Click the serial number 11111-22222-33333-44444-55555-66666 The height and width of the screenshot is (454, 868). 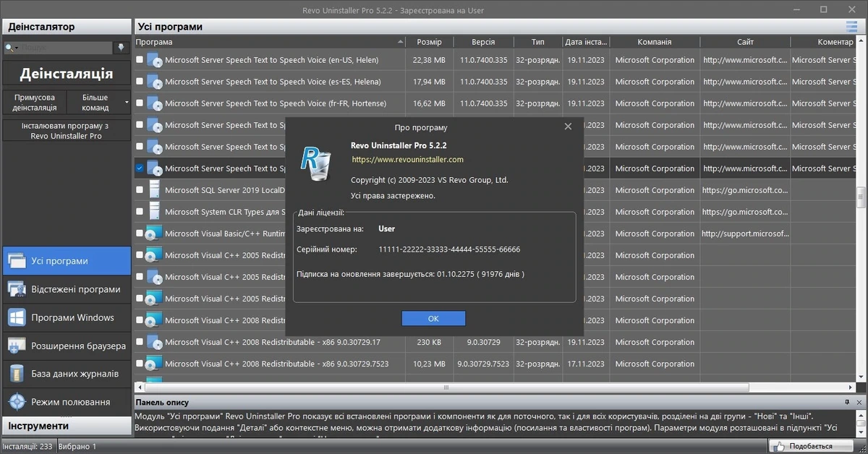click(x=449, y=249)
